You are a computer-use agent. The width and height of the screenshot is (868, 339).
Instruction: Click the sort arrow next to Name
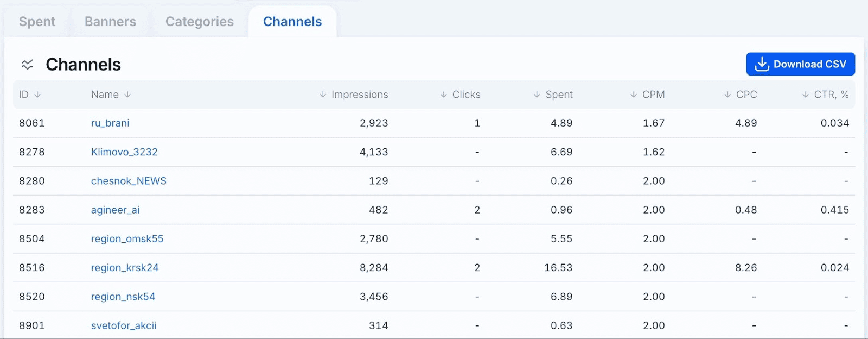(x=127, y=95)
